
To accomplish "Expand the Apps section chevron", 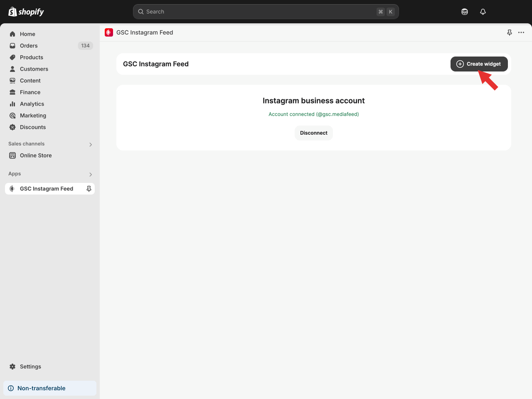I will (91, 174).
